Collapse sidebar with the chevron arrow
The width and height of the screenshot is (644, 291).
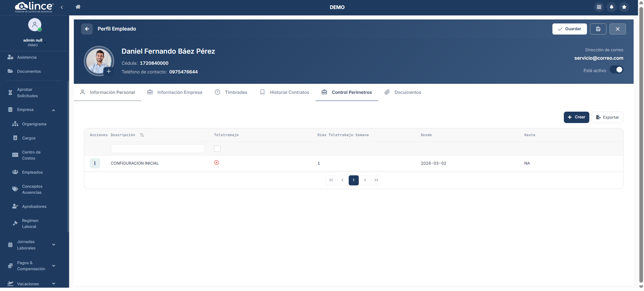tap(62, 7)
